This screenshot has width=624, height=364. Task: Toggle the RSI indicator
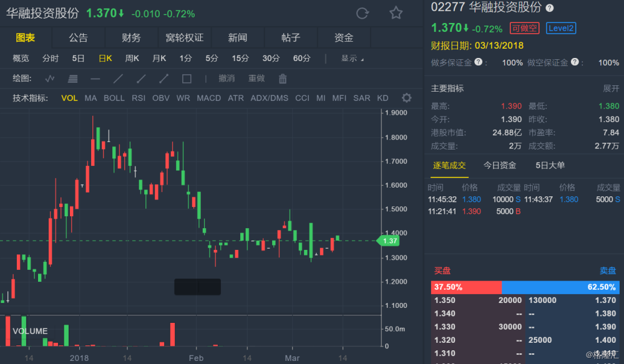[x=139, y=98]
